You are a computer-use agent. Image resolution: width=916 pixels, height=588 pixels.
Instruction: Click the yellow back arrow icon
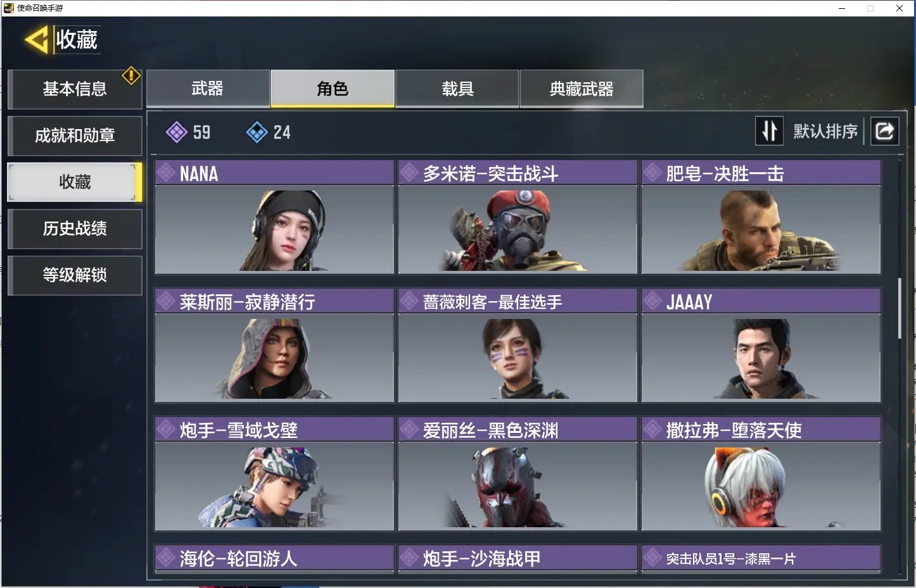coord(36,40)
